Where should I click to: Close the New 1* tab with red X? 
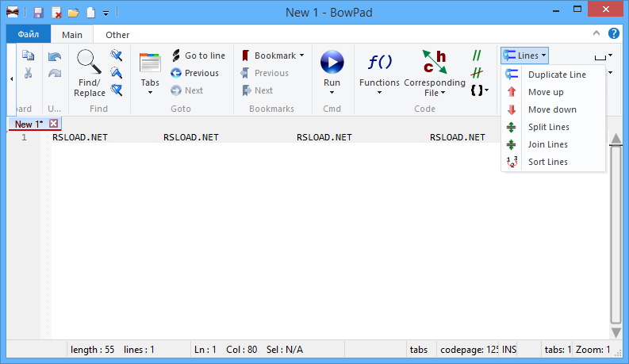(x=54, y=124)
